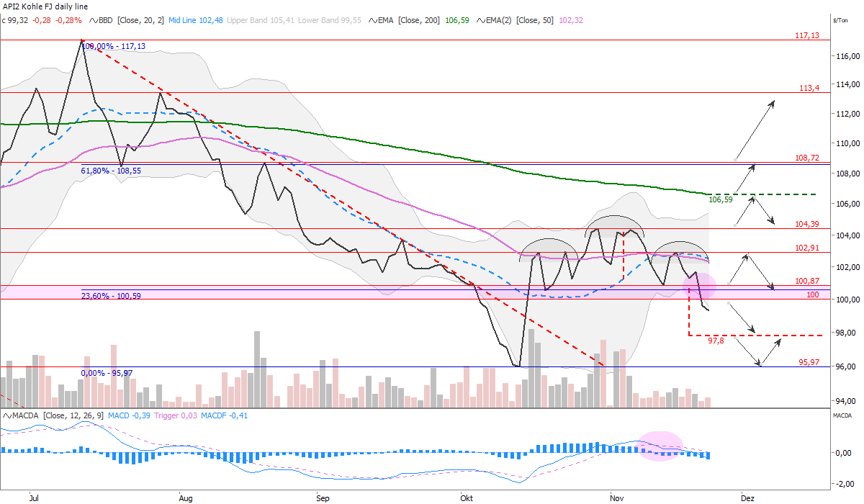Image resolution: width=864 pixels, height=504 pixels.
Task: Select Fibonacci label "100,00% - 117,13"
Action: click(x=114, y=46)
